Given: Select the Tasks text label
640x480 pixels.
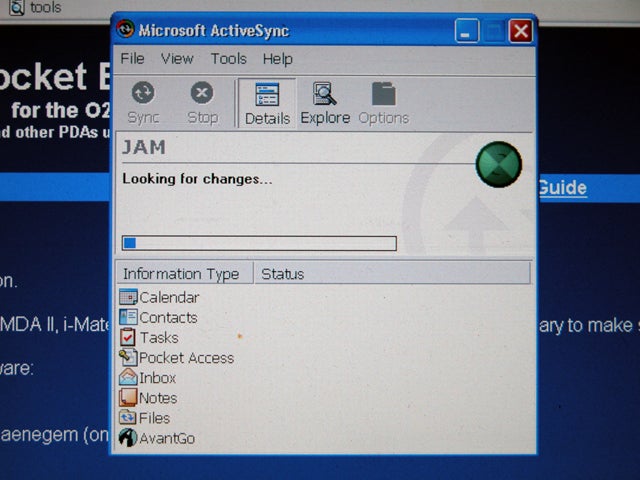Looking at the screenshot, I should pyautogui.click(x=159, y=338).
